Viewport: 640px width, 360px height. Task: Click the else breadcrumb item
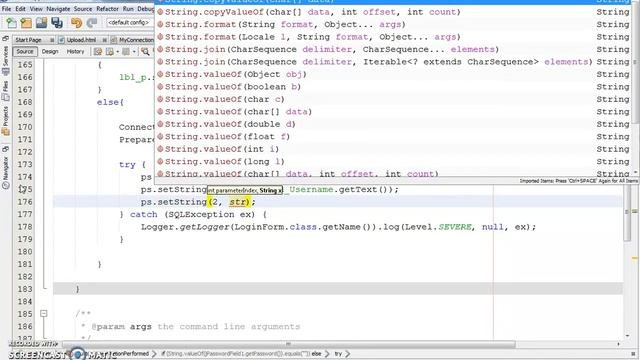(316, 354)
